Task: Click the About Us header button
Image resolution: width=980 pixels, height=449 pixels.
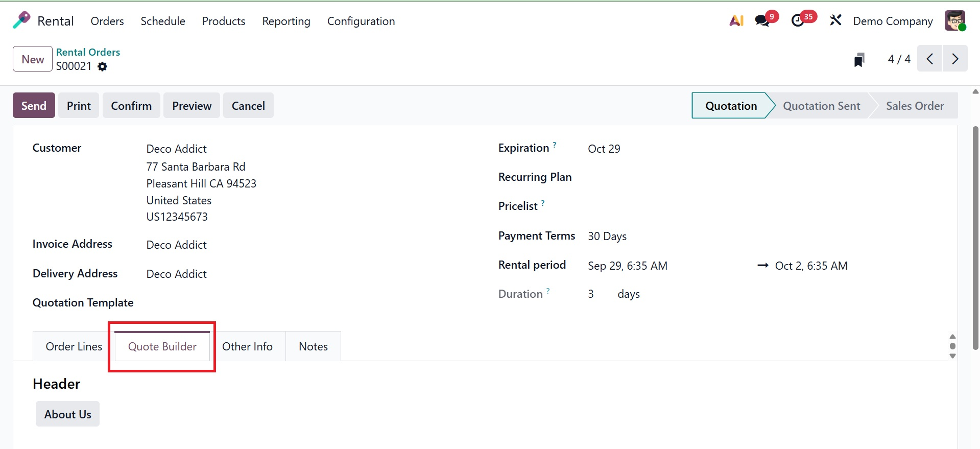Action: (x=67, y=414)
